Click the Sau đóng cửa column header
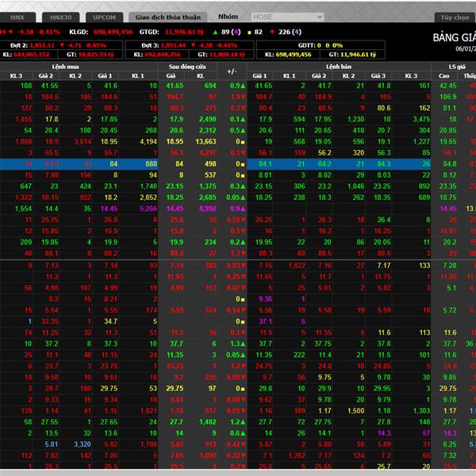This screenshot has height=476, width=476. pyautogui.click(x=187, y=67)
